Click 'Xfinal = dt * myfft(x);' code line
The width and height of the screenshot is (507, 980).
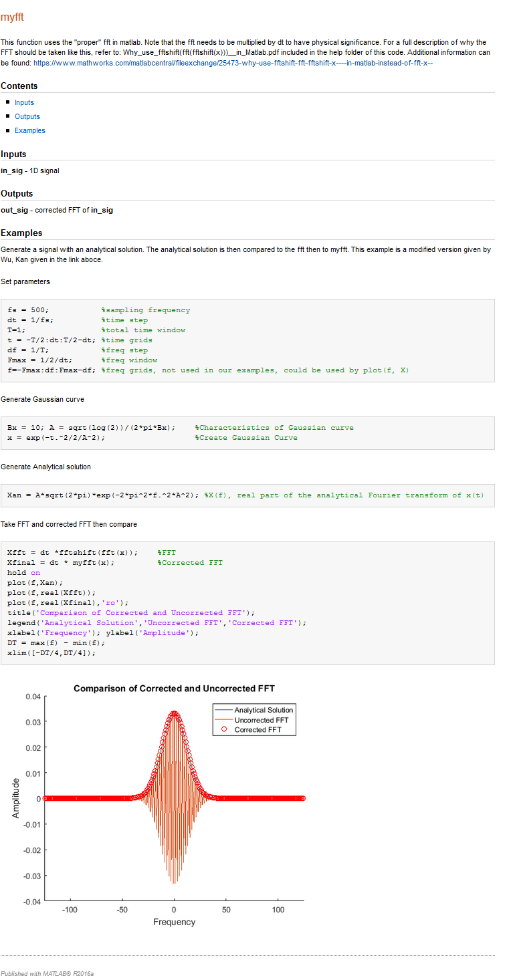(61, 563)
